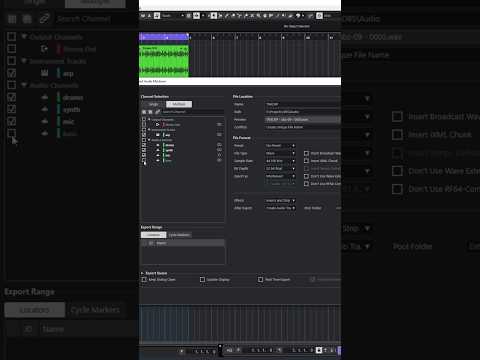The image size is (480, 360).
Task: Click the large arp instrument icon in background panel
Action: coord(45,73)
